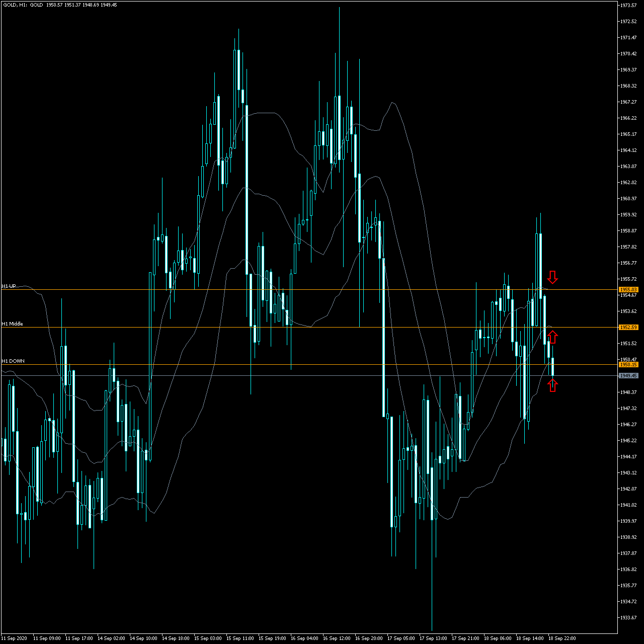Click the gray 1949.45 current price tag
The height and width of the screenshot is (644, 644).
[628, 376]
